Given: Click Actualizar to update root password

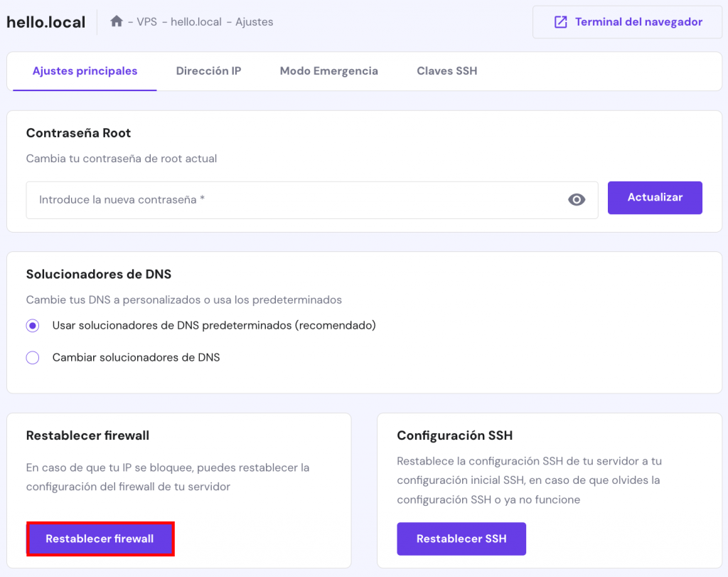Looking at the screenshot, I should tap(654, 198).
